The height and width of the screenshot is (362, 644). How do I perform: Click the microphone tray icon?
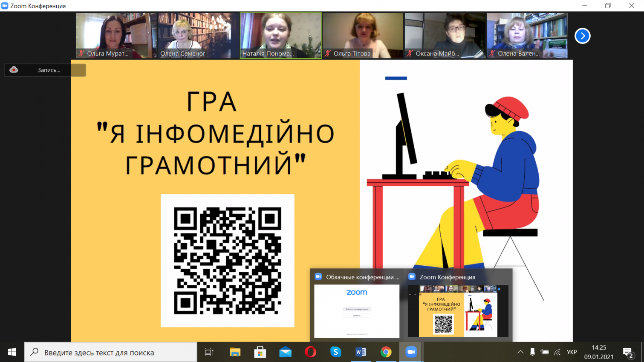point(532,352)
